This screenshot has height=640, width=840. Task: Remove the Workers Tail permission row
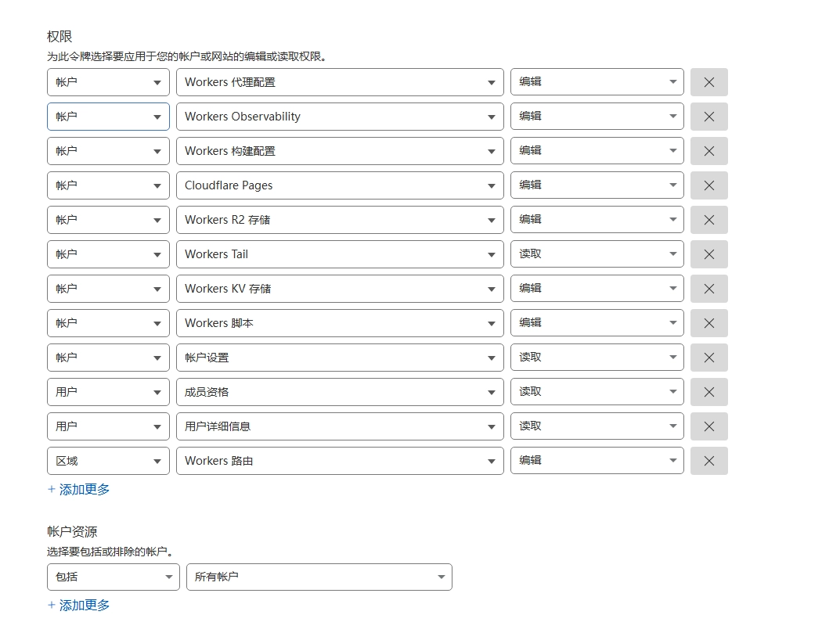tap(708, 254)
